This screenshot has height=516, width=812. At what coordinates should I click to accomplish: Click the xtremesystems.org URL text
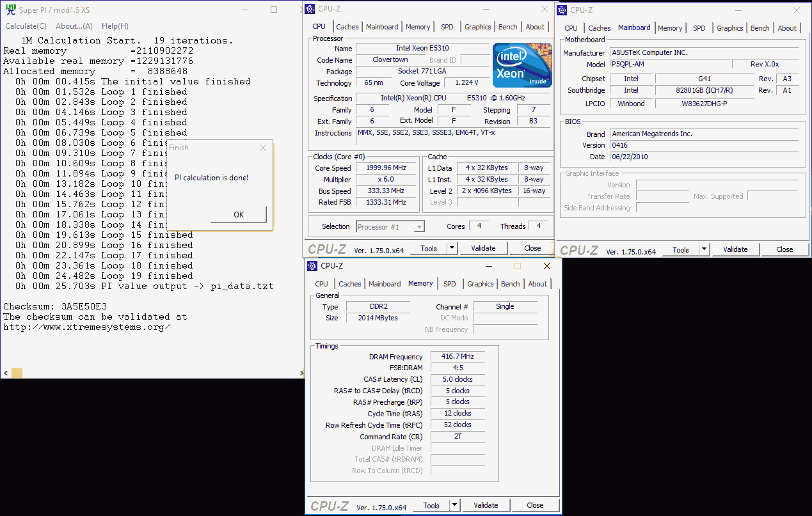[x=87, y=327]
